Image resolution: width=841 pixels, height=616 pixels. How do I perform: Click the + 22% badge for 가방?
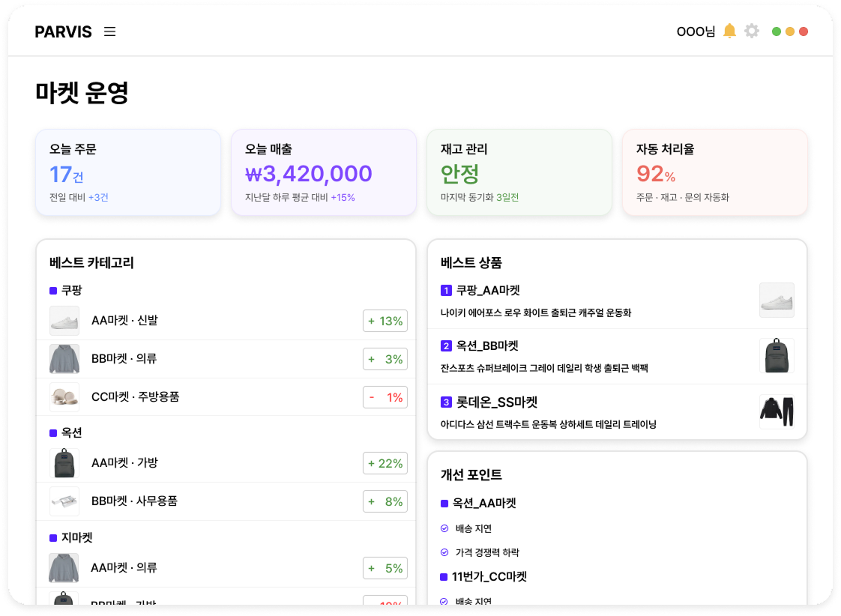(385, 463)
